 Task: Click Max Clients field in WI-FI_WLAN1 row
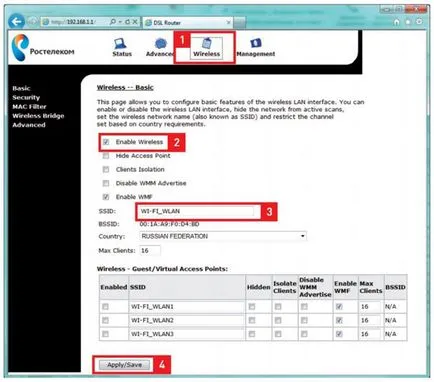pyautogui.click(x=370, y=306)
